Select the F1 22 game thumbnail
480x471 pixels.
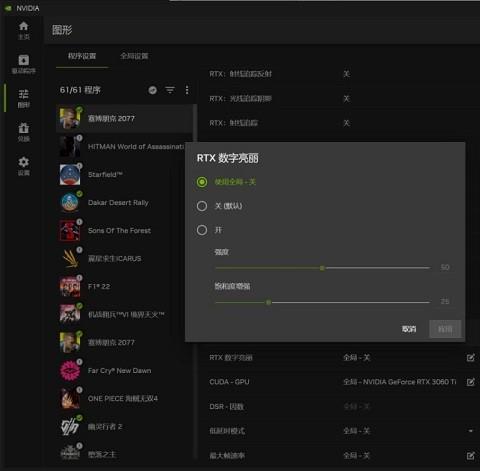70,286
